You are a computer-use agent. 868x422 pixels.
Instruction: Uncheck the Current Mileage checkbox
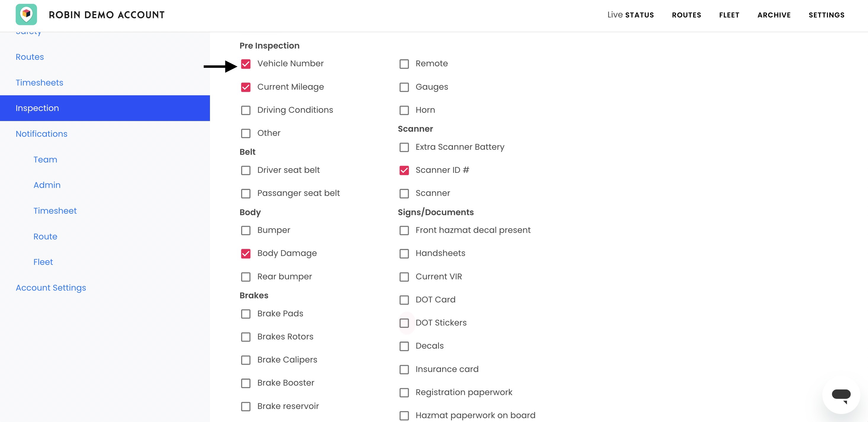pos(246,87)
